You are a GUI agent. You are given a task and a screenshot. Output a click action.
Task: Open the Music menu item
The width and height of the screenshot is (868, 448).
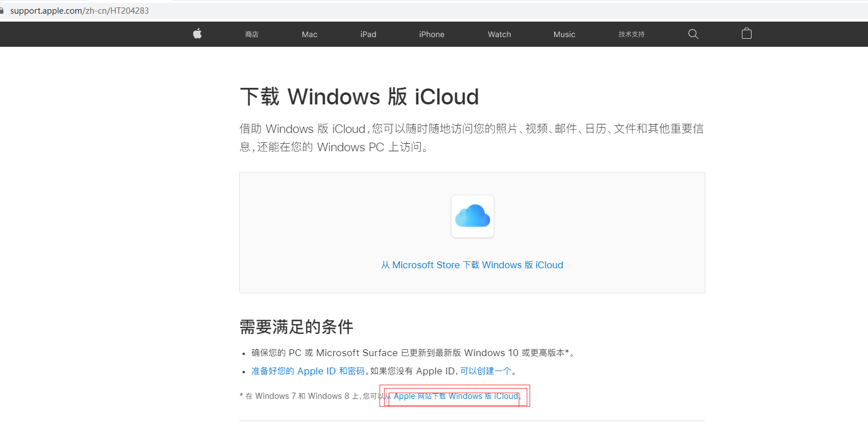point(564,34)
